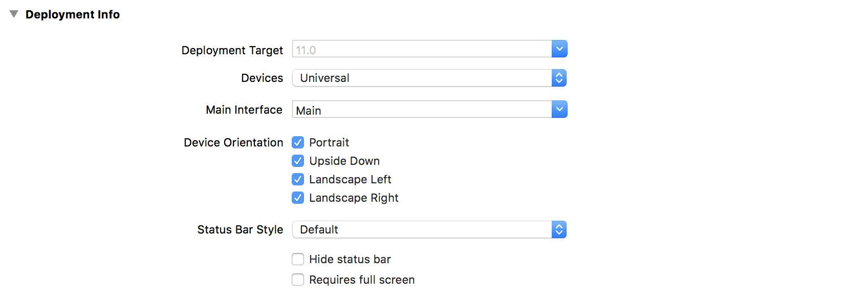The image size is (868, 297).
Task: Click the Status Bar Style label
Action: pos(240,229)
